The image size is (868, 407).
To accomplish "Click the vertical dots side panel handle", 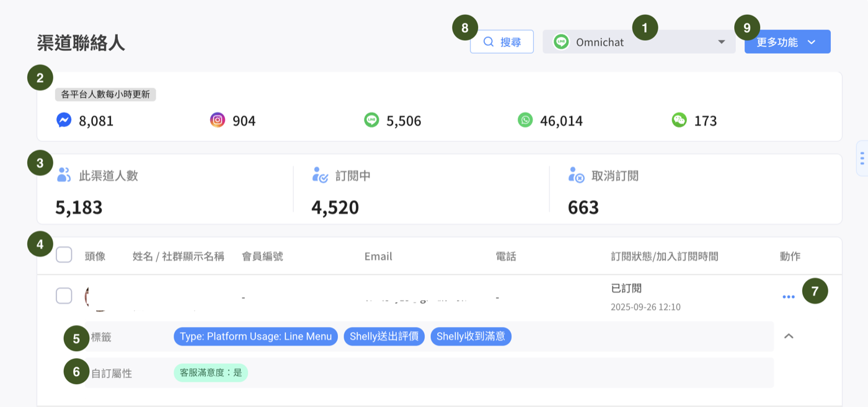I will [862, 159].
